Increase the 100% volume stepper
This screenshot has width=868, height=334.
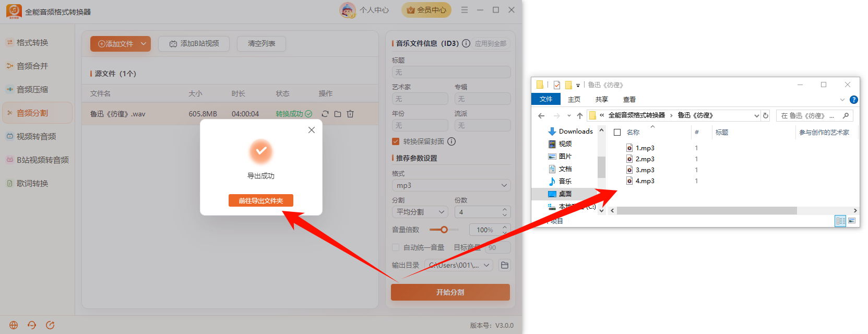click(x=505, y=227)
